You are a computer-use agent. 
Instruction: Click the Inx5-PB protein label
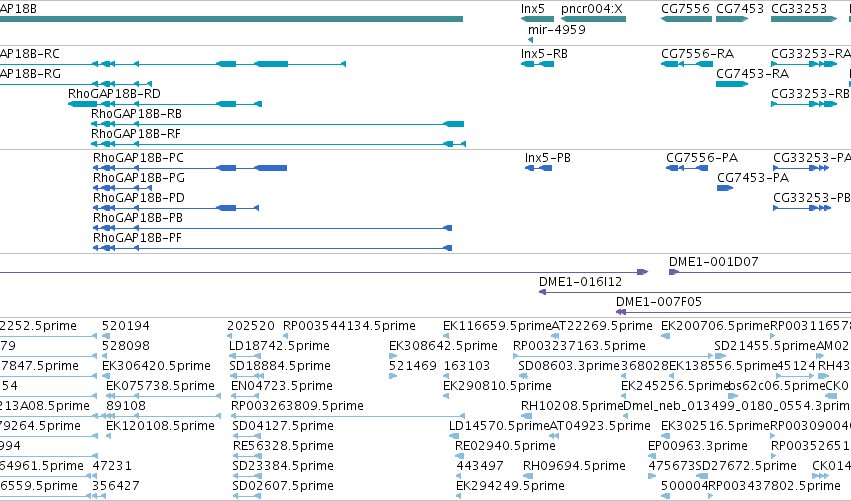(548, 158)
